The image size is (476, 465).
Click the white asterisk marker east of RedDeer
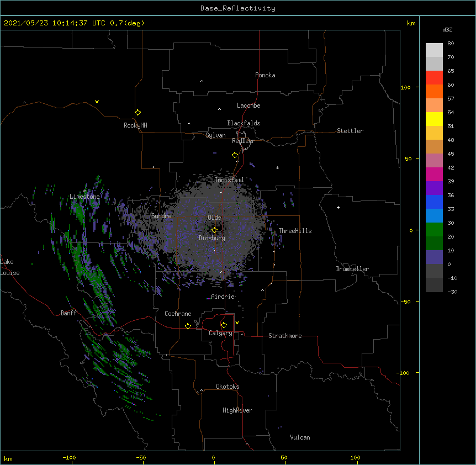[277, 167]
